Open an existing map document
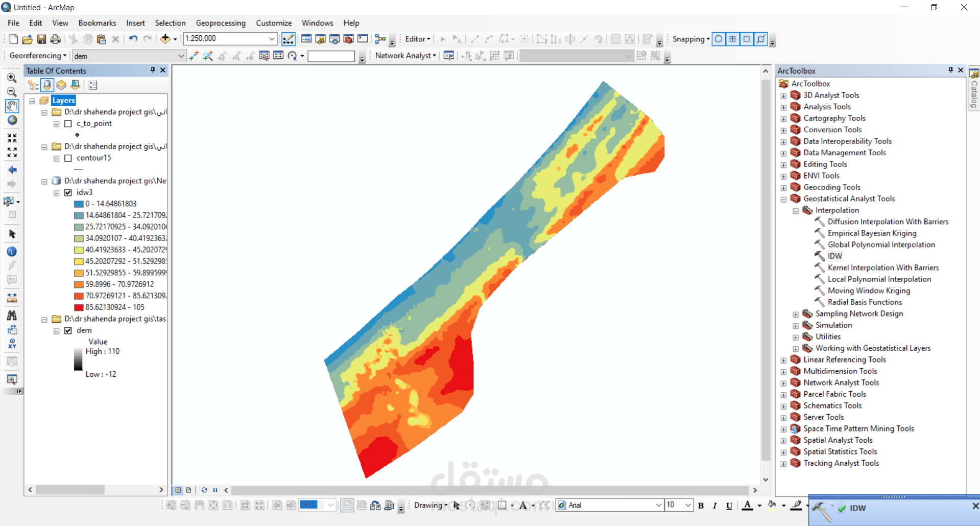Screen dimensions: 980x526 (28, 39)
